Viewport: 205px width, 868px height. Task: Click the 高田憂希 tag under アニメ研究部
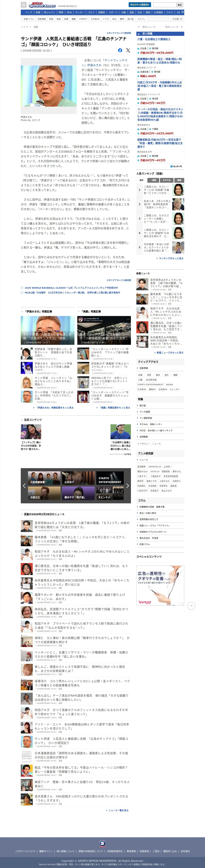click(x=141, y=467)
